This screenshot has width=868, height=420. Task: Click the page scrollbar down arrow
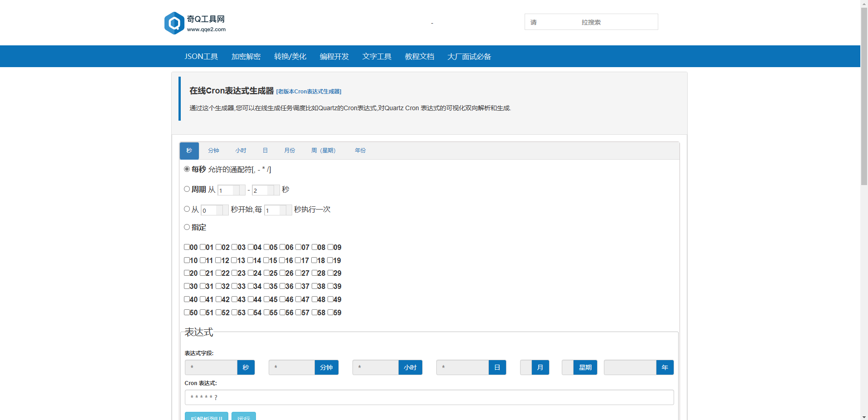864,417
